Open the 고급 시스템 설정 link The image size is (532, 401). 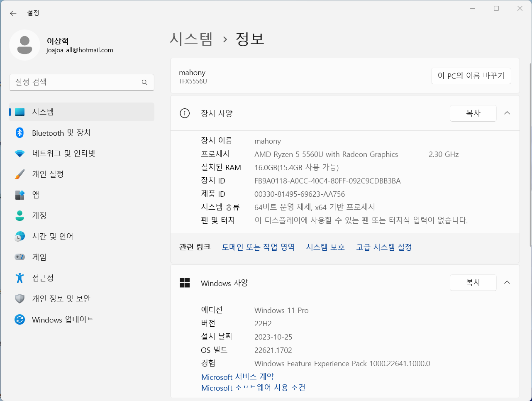tap(384, 247)
